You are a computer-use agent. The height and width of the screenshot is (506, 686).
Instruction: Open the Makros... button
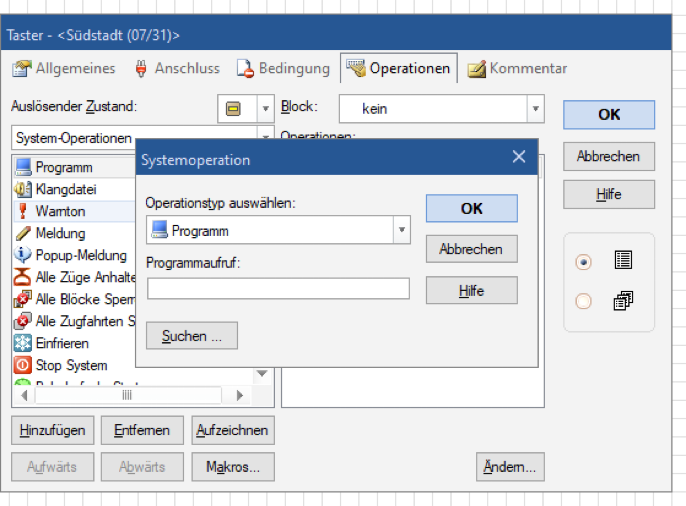(x=233, y=467)
